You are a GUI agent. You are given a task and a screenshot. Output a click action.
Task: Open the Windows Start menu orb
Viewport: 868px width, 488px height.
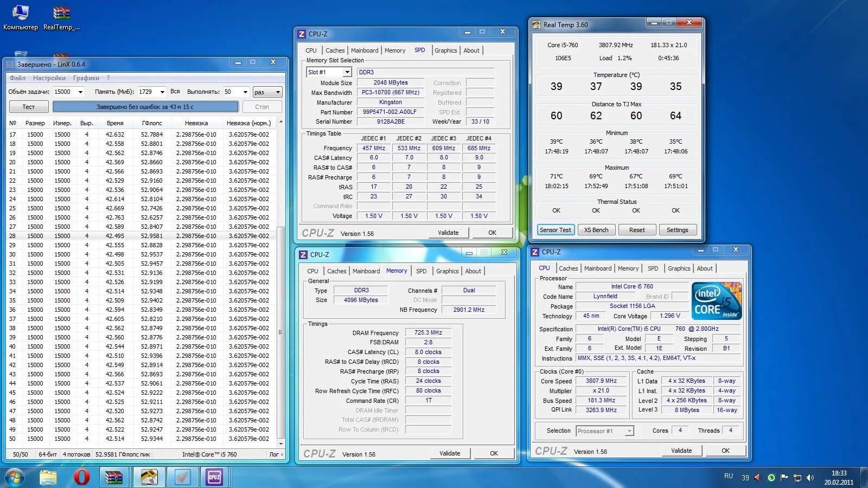pos(15,477)
